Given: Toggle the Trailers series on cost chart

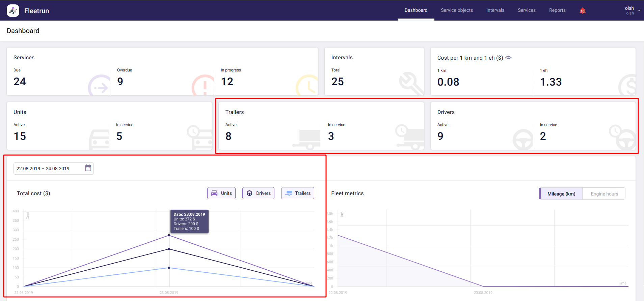Looking at the screenshot, I should click(298, 193).
